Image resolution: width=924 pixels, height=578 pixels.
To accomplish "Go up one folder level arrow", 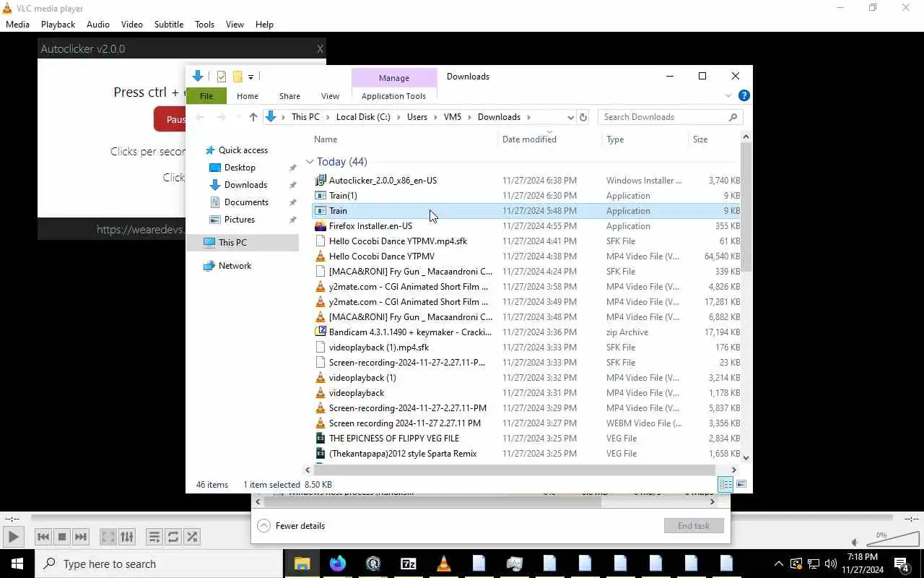I will (x=253, y=117).
